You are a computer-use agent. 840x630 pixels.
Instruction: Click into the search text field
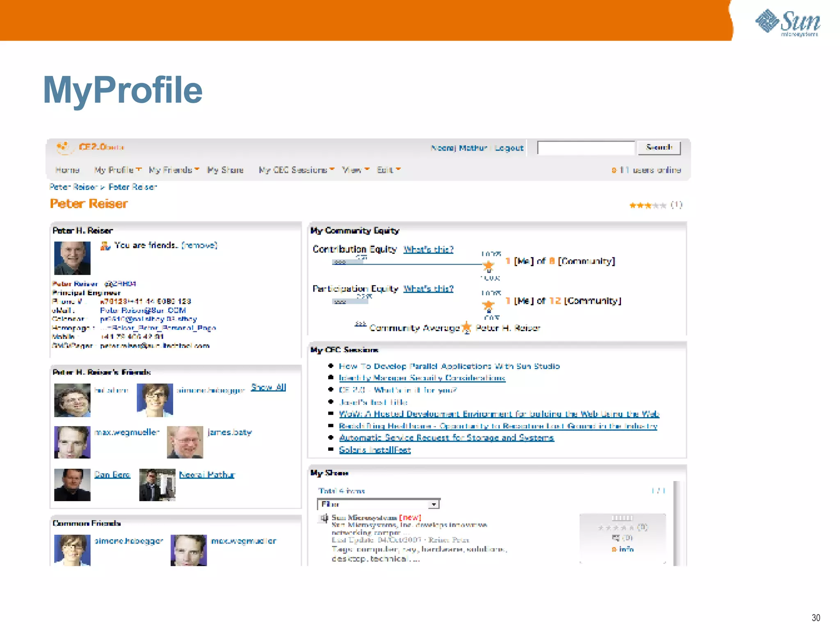click(x=586, y=148)
